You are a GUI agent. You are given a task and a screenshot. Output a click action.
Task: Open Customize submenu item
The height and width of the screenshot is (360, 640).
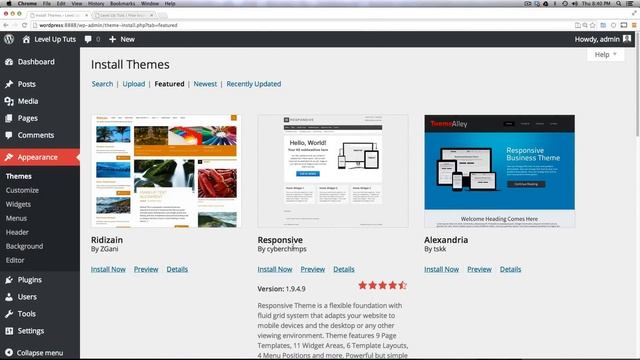click(22, 191)
